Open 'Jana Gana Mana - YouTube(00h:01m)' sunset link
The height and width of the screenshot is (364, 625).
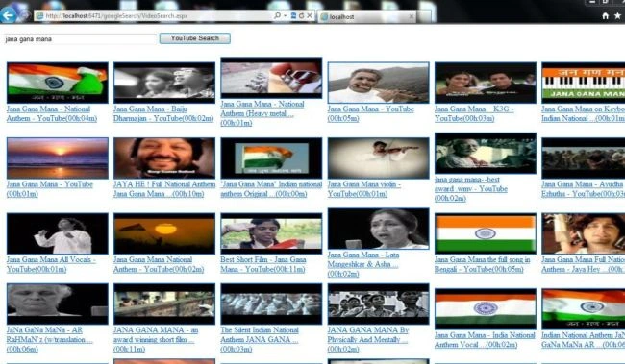(50, 189)
